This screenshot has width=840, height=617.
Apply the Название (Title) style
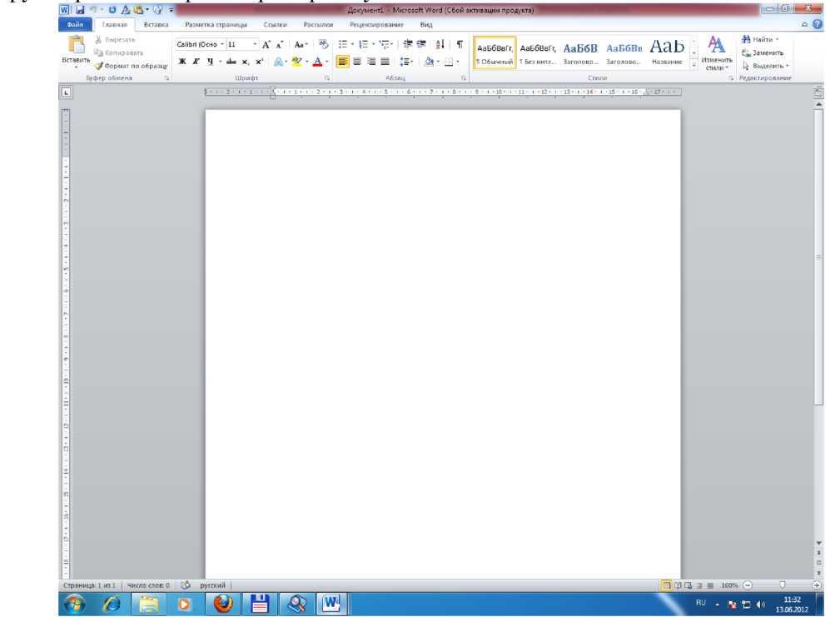coord(667,52)
